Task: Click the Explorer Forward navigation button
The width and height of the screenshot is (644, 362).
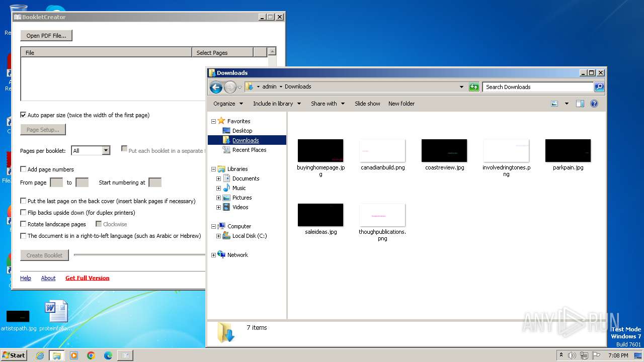Action: [x=230, y=87]
